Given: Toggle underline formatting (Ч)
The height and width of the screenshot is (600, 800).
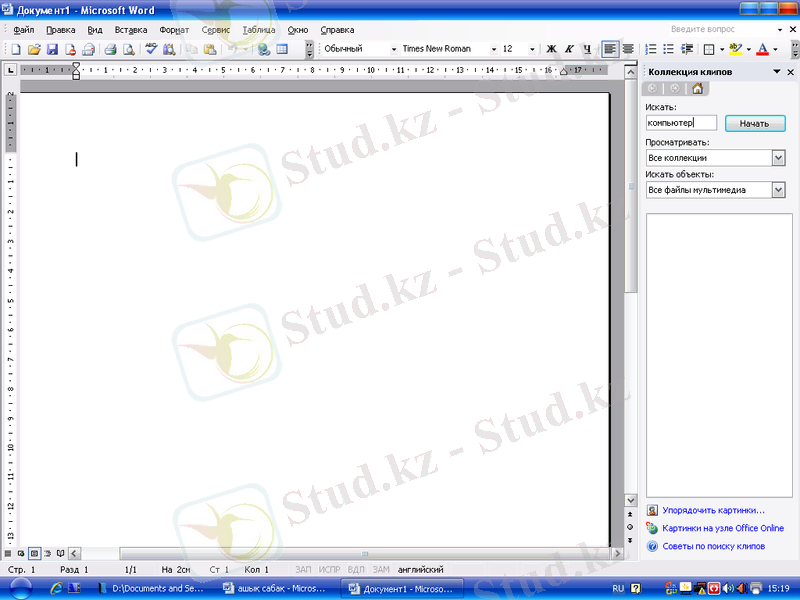Looking at the screenshot, I should coord(586,49).
